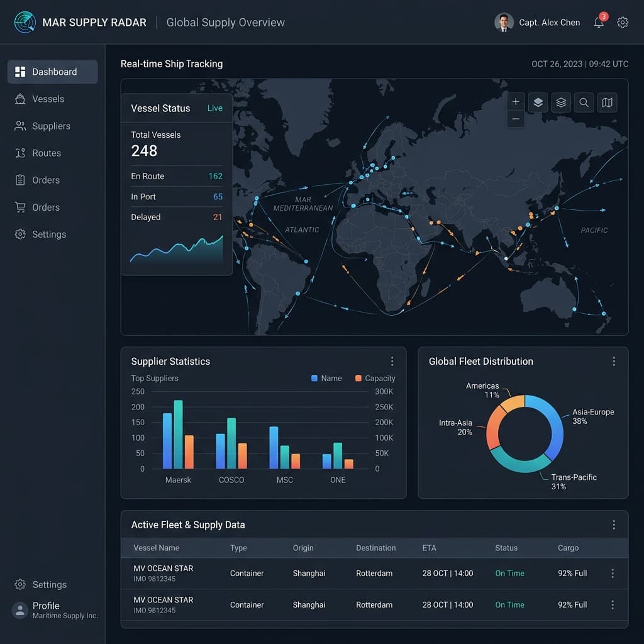This screenshot has height=644, width=644.
Task: Open Supplier Statistics three-dot menu
Action: pyautogui.click(x=392, y=361)
